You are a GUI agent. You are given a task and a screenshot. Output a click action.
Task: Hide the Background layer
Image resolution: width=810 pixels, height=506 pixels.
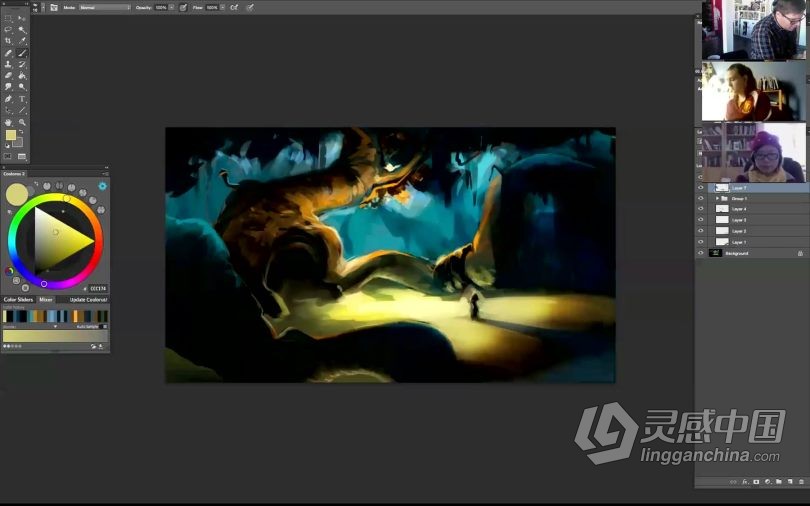[x=700, y=253]
